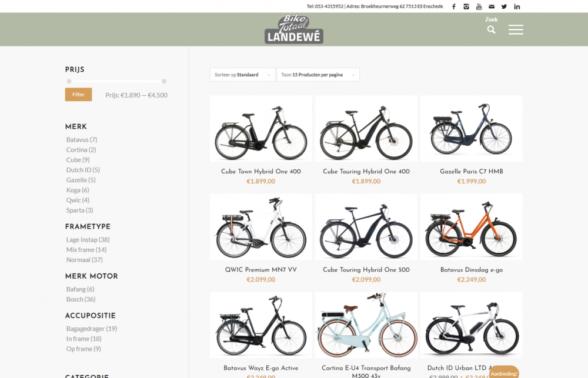Open the Instagram social icon
The image size is (588, 378).
[466, 6]
